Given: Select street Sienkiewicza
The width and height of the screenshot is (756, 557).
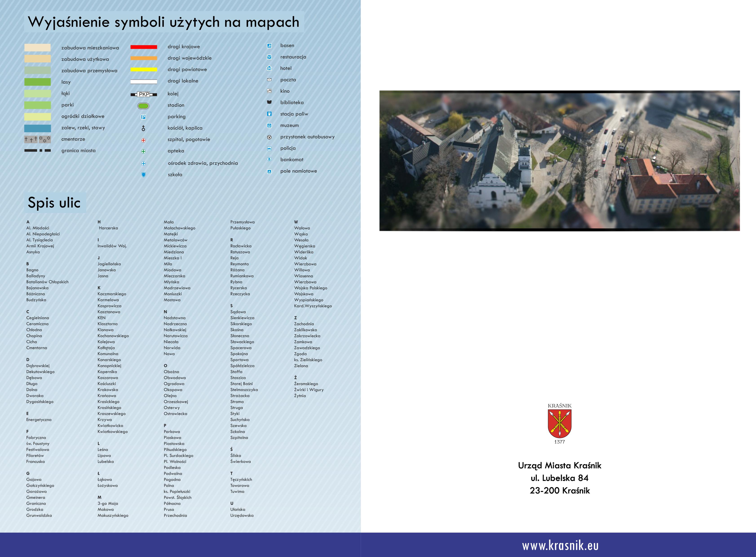Looking at the screenshot, I should pos(242,318).
